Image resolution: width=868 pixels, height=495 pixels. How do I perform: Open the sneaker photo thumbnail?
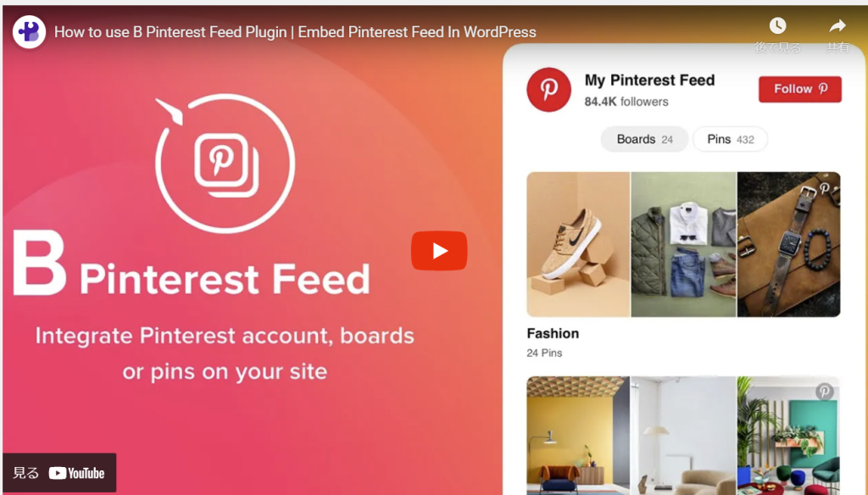tap(578, 244)
